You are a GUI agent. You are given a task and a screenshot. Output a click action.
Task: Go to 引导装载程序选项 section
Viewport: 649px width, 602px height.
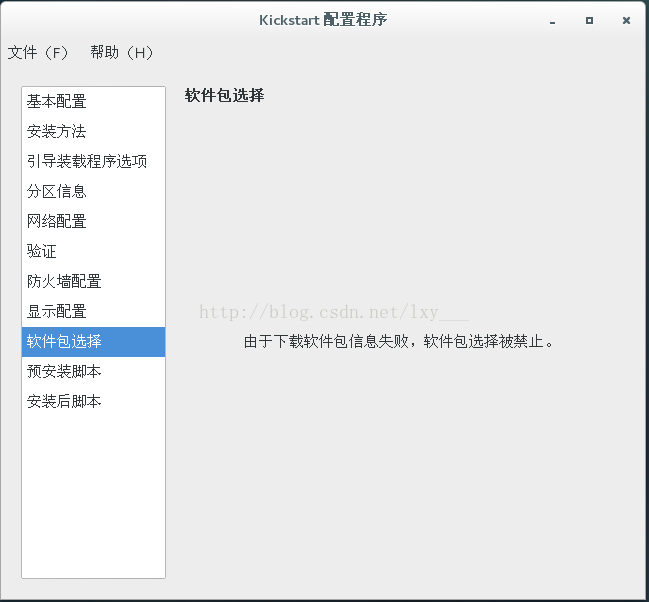[x=94, y=161]
